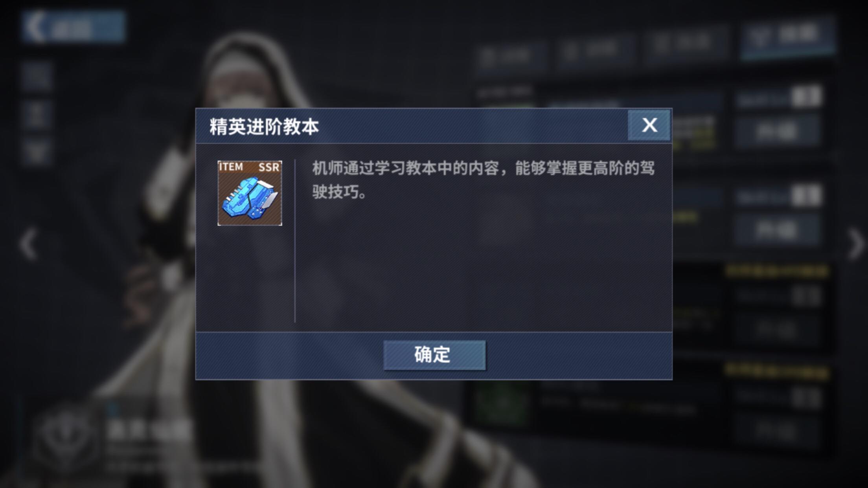Tap the green skill icon at bottom

[501, 403]
